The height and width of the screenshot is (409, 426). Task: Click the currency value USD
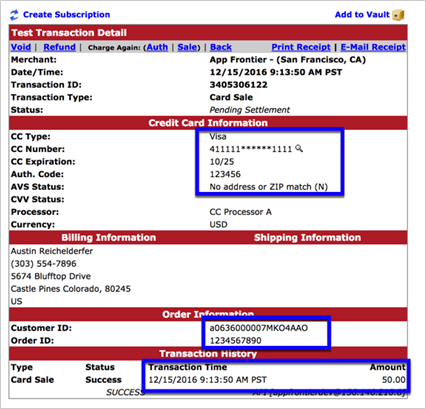218,224
